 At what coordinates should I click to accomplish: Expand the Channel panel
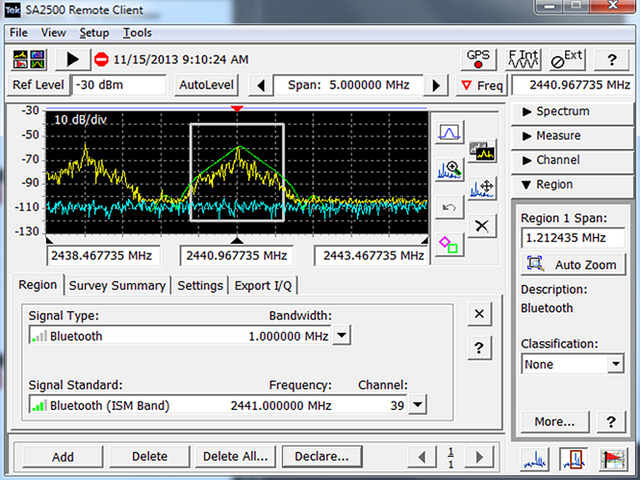click(x=571, y=160)
